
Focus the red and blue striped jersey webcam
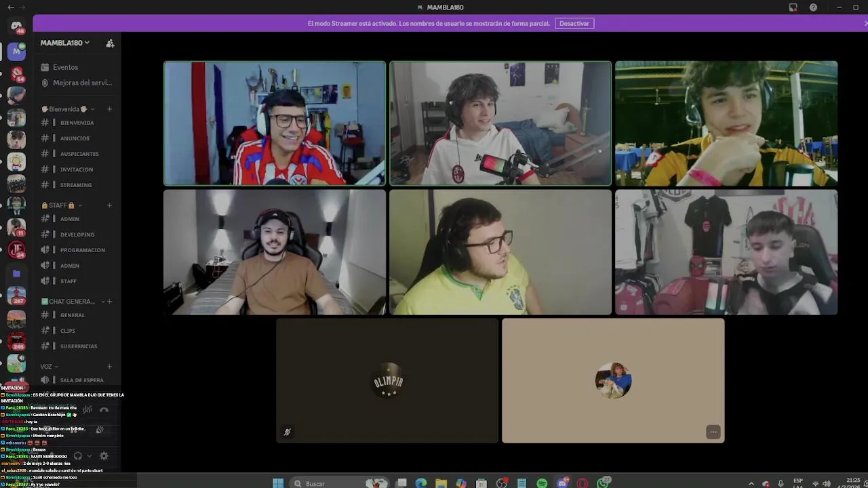tap(275, 123)
